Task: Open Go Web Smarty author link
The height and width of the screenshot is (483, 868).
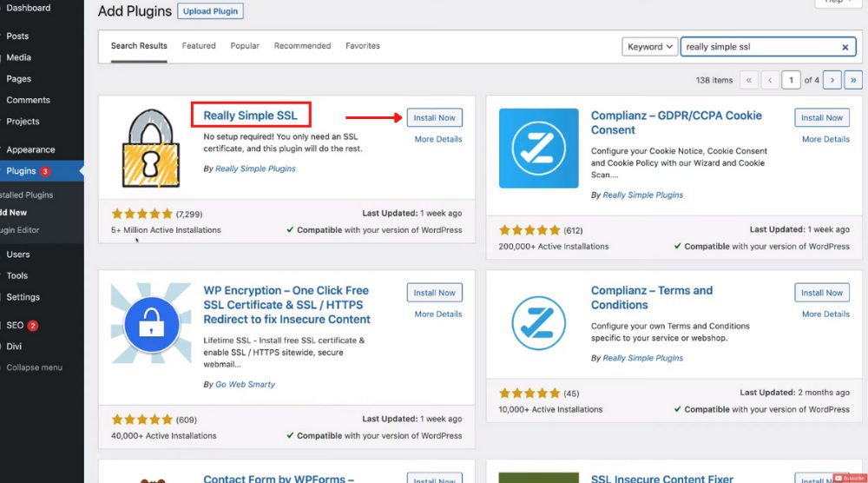Action: (246, 384)
